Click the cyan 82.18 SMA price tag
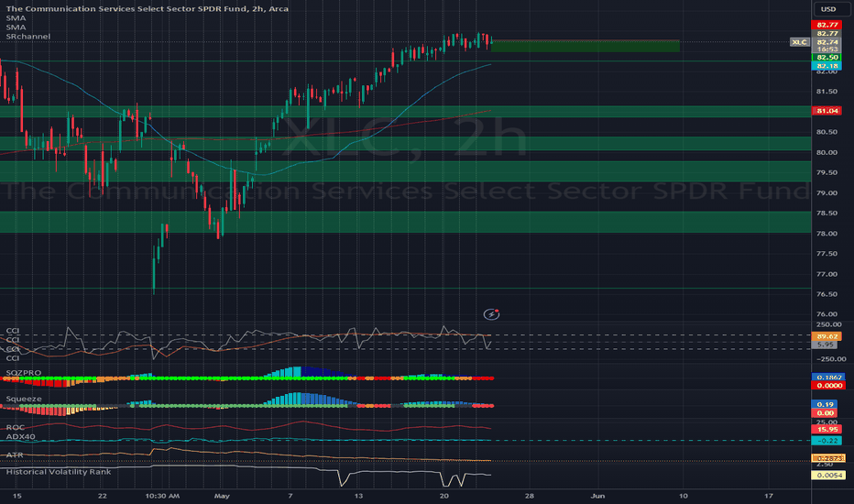Image resolution: width=854 pixels, height=504 pixels. coord(827,66)
